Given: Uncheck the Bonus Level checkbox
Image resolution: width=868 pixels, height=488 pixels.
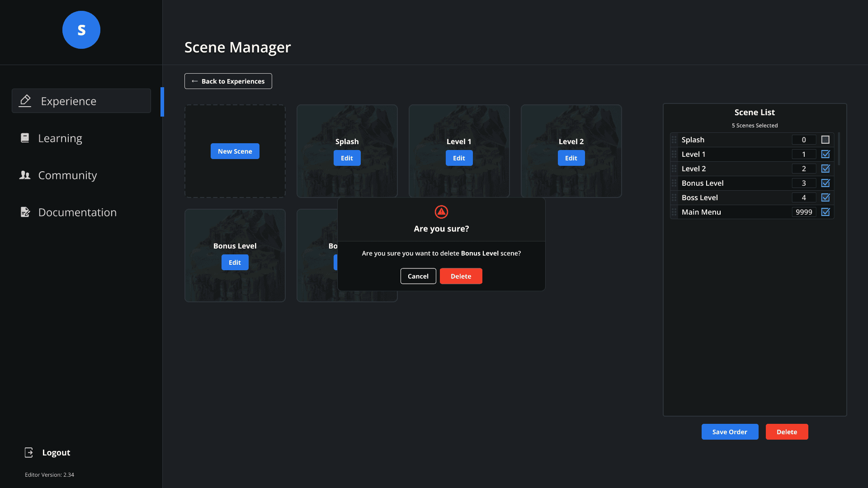Looking at the screenshot, I should [826, 183].
